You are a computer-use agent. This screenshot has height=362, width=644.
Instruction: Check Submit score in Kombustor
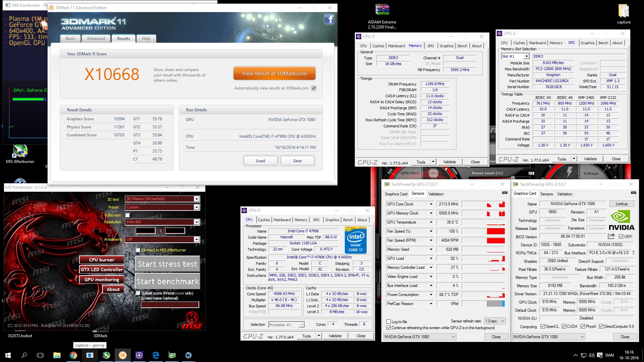(138, 293)
